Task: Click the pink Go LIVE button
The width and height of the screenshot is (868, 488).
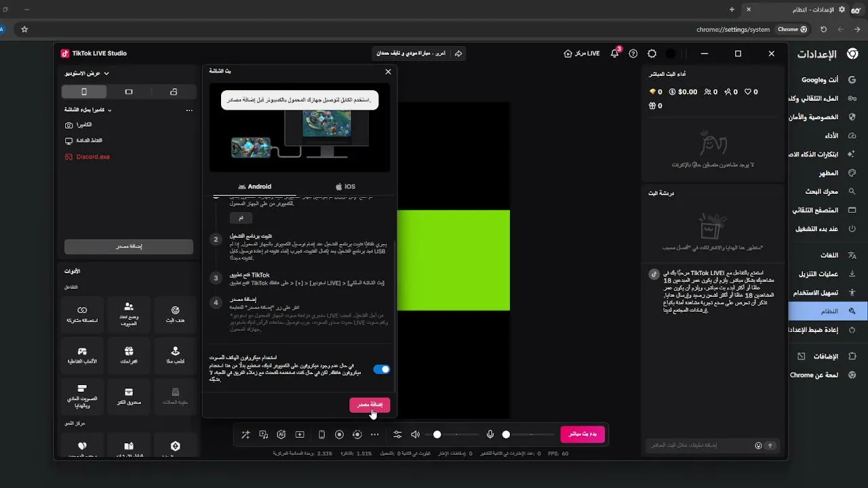Action: click(583, 434)
